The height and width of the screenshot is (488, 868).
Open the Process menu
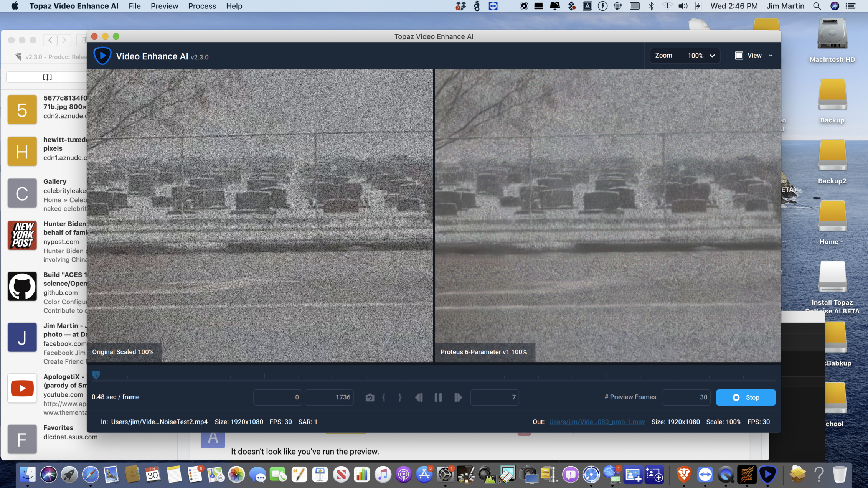(x=202, y=6)
